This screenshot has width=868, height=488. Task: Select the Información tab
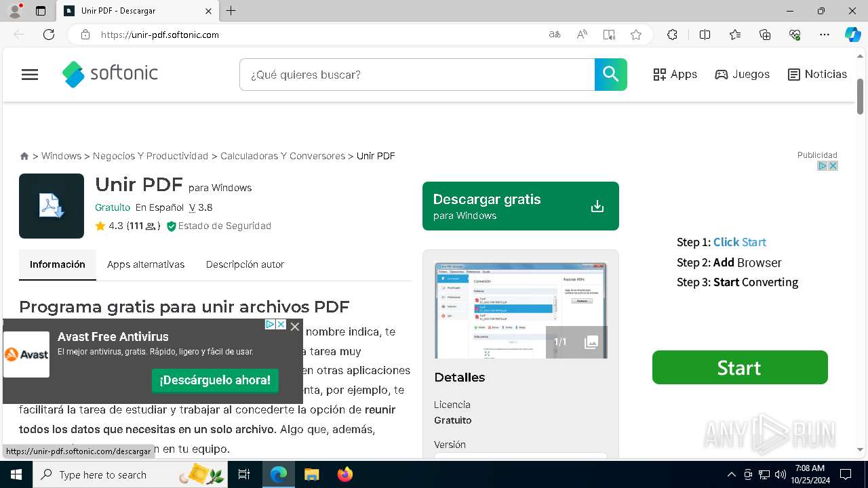(x=58, y=264)
